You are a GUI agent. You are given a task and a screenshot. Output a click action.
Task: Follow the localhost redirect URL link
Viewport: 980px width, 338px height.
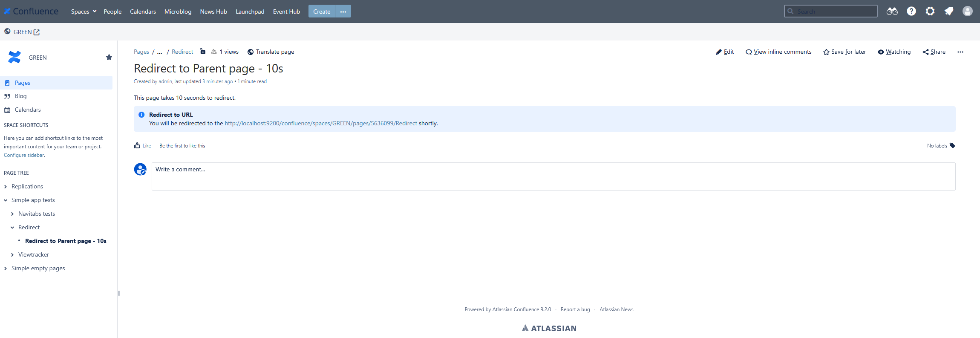[320, 124]
